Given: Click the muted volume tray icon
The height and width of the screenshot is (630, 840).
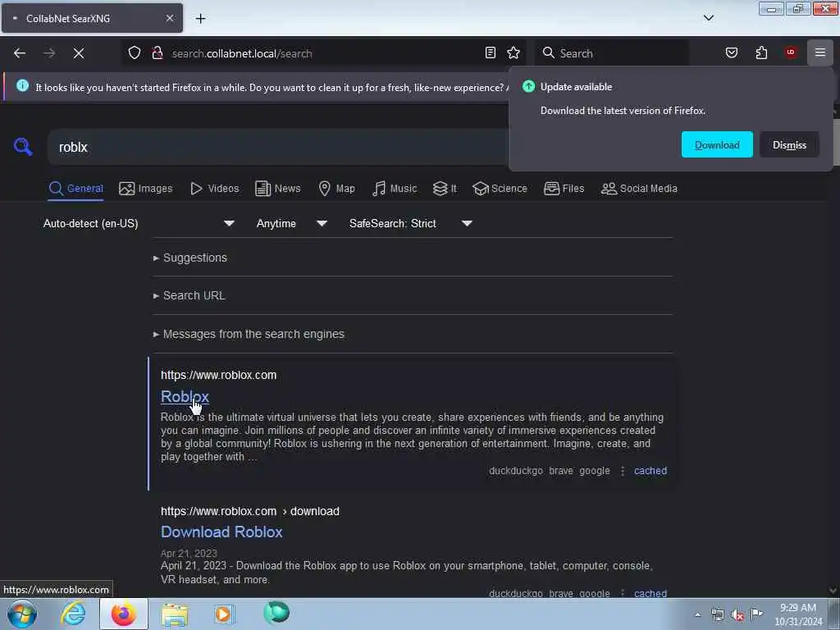Looking at the screenshot, I should (737, 615).
